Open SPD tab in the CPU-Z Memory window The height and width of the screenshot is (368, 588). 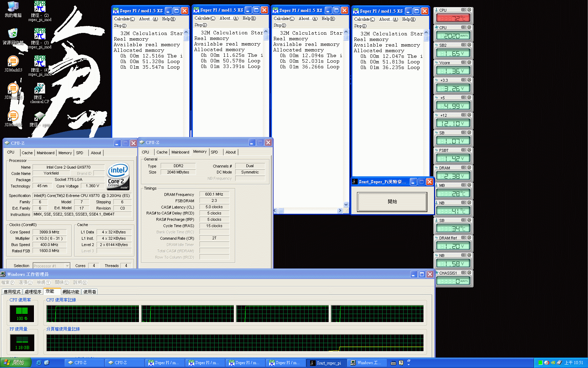click(214, 152)
